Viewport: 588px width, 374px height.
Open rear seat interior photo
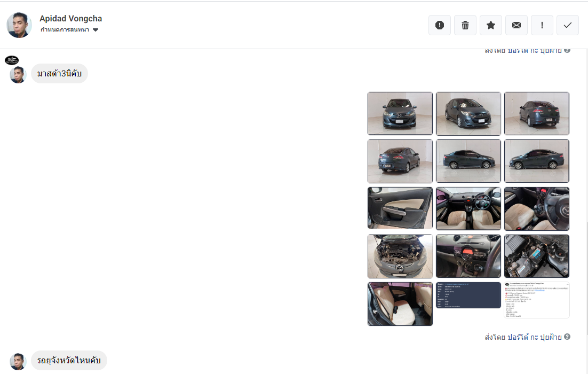coord(400,304)
